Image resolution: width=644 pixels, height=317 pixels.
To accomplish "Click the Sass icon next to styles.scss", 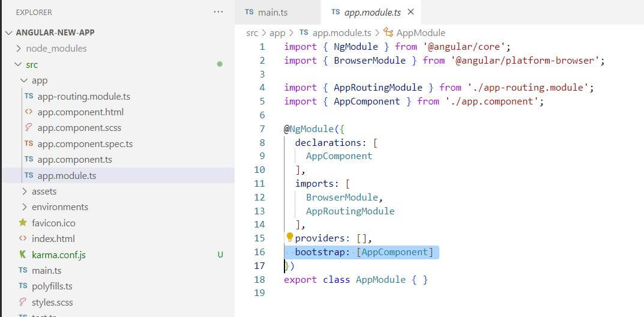I will click(23, 302).
